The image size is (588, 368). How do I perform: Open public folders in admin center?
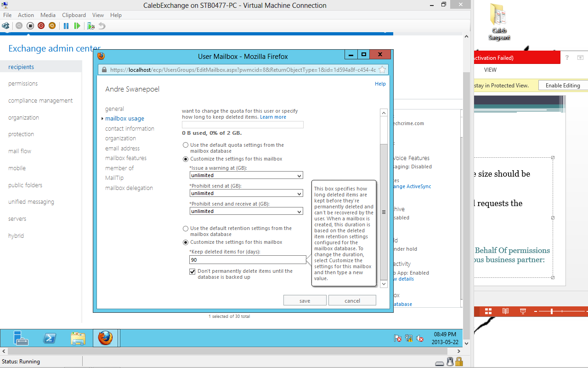click(25, 185)
